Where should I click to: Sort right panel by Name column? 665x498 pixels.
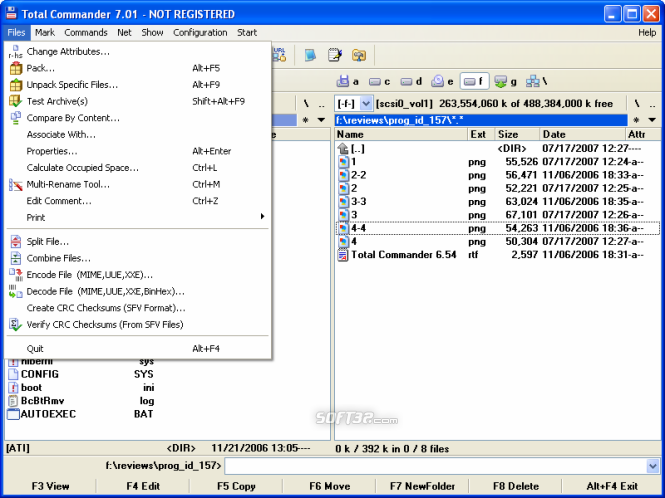401,134
